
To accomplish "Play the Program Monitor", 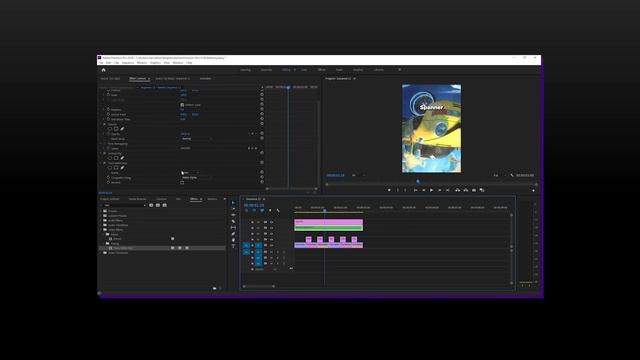I will [x=431, y=190].
